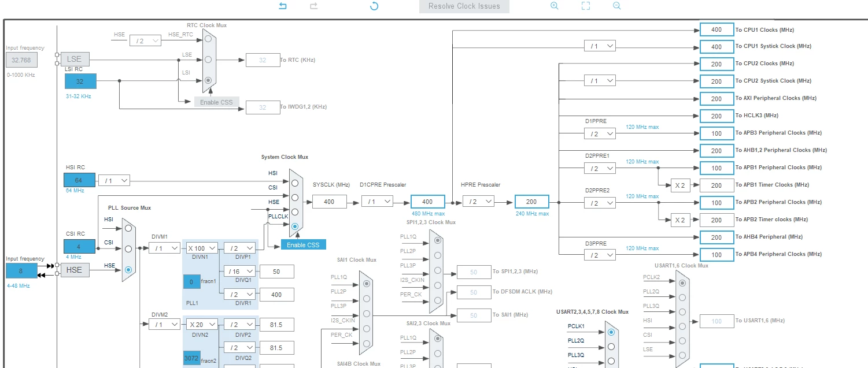Click the HSE input frequency field showing 8

tap(21, 270)
